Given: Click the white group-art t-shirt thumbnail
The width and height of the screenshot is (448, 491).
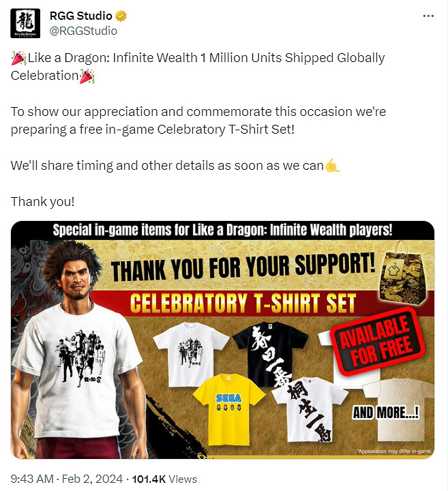Looking at the screenshot, I should coord(191,354).
